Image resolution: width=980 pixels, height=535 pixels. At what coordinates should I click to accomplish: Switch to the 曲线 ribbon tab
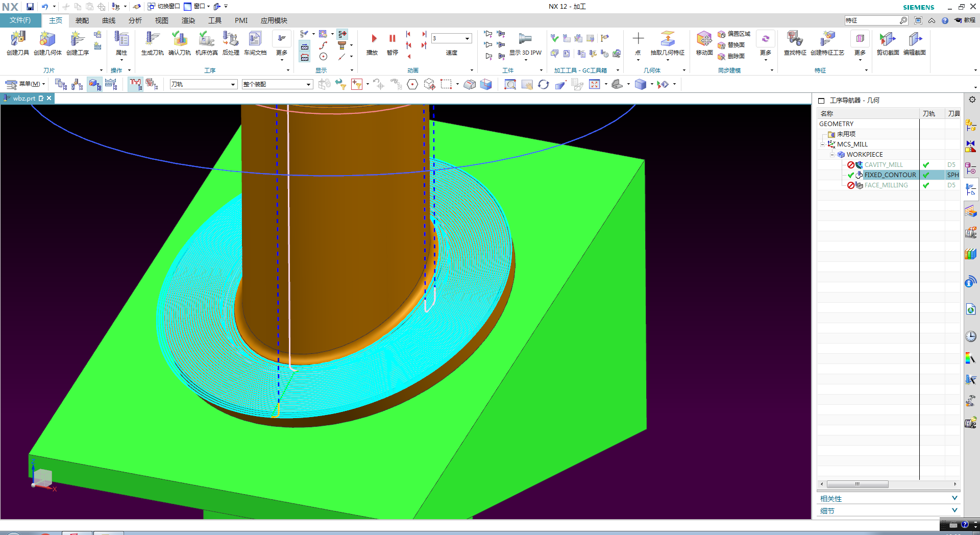(x=109, y=20)
